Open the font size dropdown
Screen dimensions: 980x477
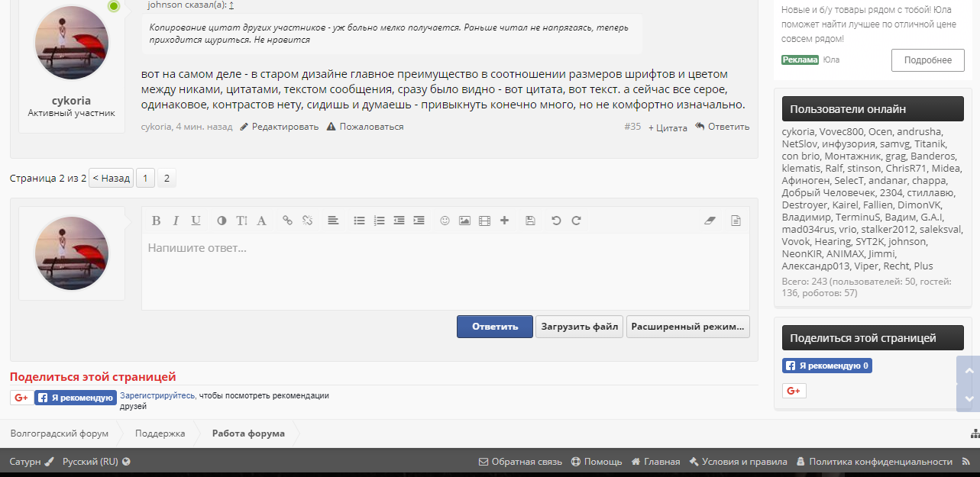point(241,221)
